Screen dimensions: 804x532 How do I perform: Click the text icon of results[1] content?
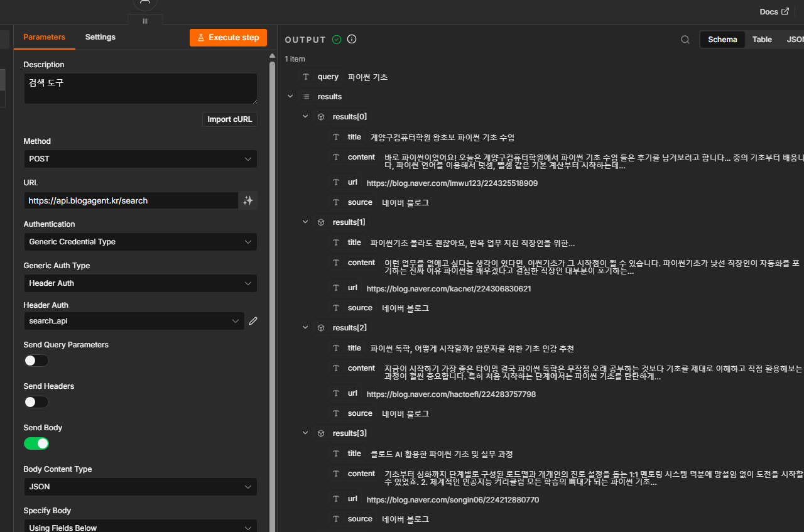point(336,263)
